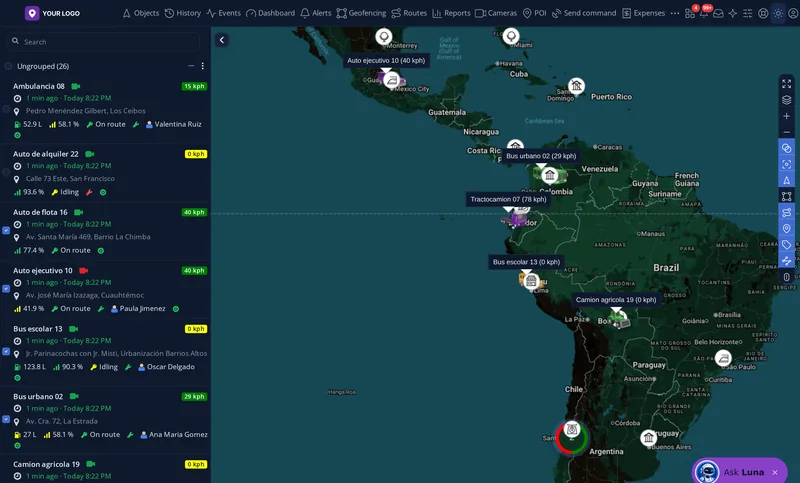Viewport: 800px width, 483px height.
Task: Open the Reports section
Action: 451,13
